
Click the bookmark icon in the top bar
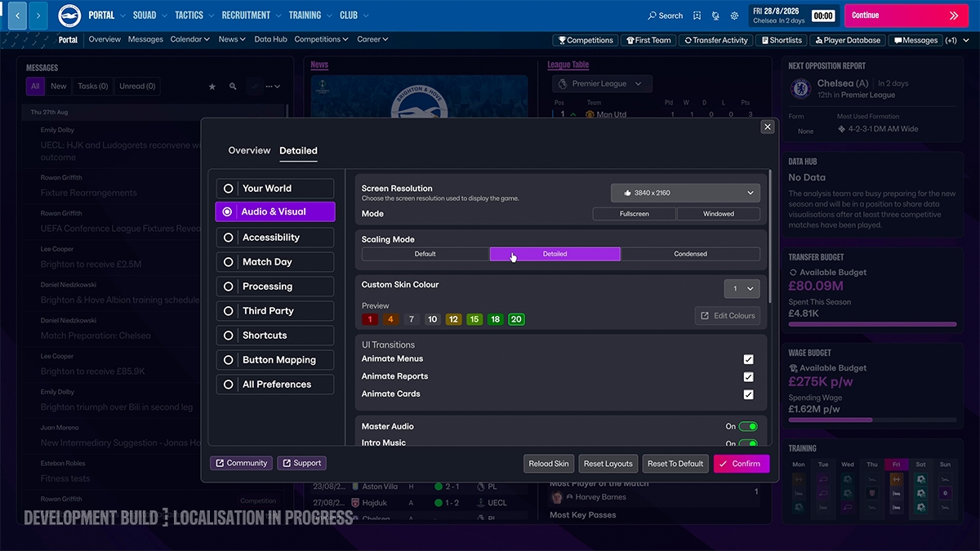click(697, 16)
